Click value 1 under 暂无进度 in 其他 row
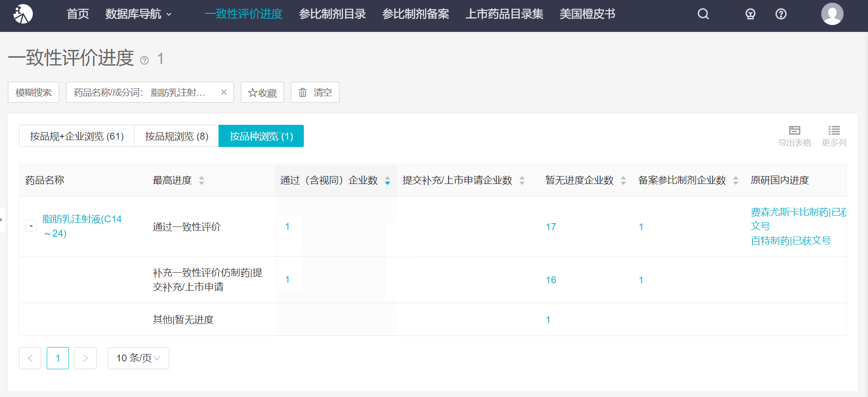The height and width of the screenshot is (397, 868). (548, 320)
